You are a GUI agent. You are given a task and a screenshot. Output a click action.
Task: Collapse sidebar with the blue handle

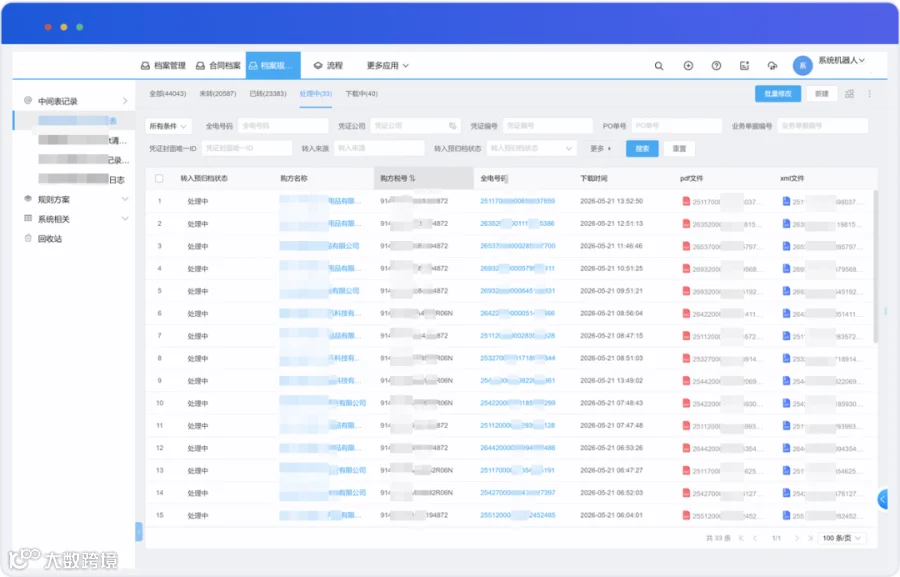(x=138, y=531)
